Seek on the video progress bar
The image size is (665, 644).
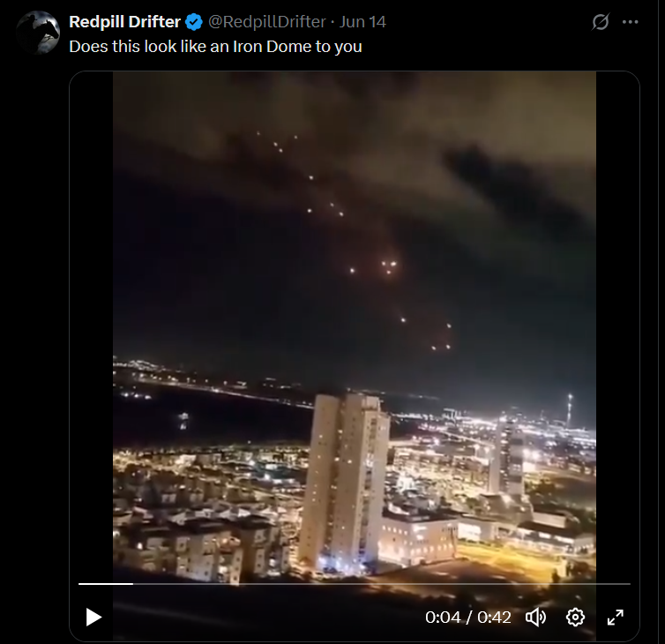[355, 584]
